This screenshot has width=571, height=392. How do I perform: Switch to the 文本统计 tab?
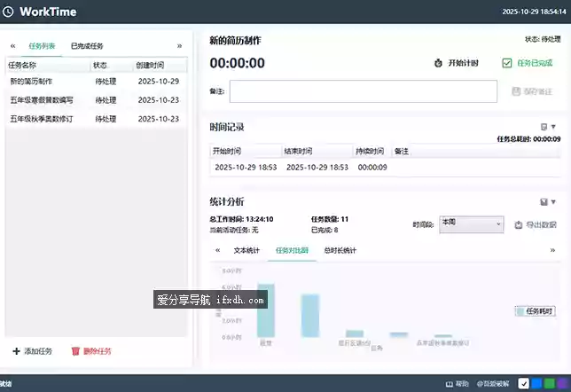(246, 250)
